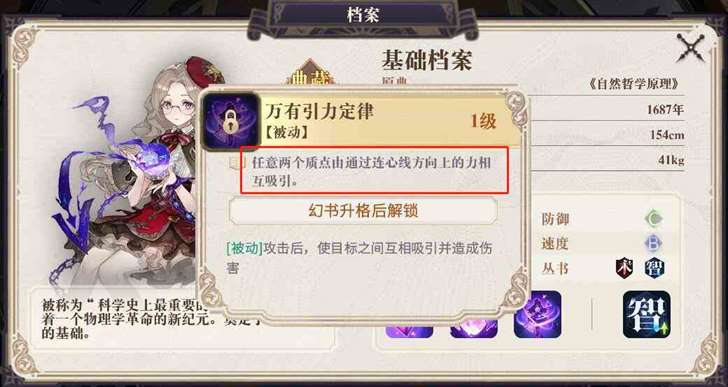Tap the blue B speed rating icon
Screen dimensions: 728x387
coord(654,244)
